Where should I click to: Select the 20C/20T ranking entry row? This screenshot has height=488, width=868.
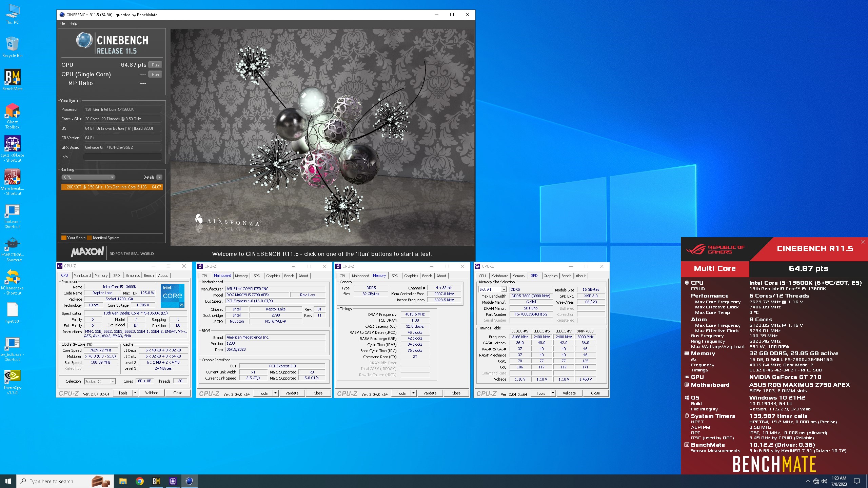[112, 187]
